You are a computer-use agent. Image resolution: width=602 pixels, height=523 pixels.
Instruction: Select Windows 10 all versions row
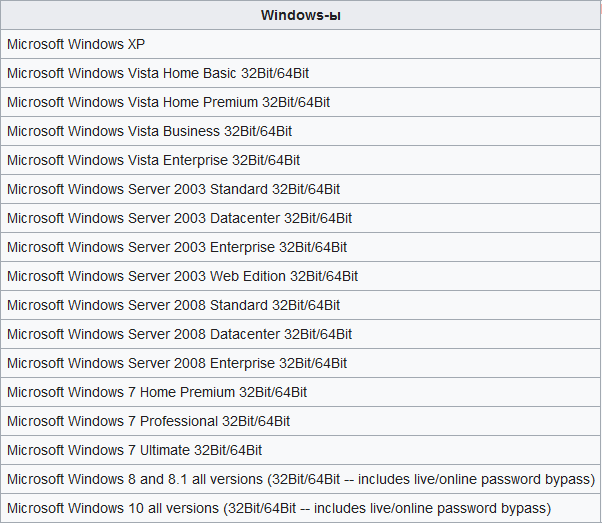pos(279,508)
